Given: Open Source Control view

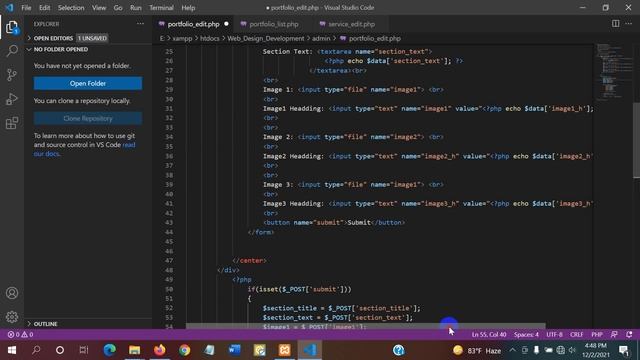Looking at the screenshot, I should 12,75.
